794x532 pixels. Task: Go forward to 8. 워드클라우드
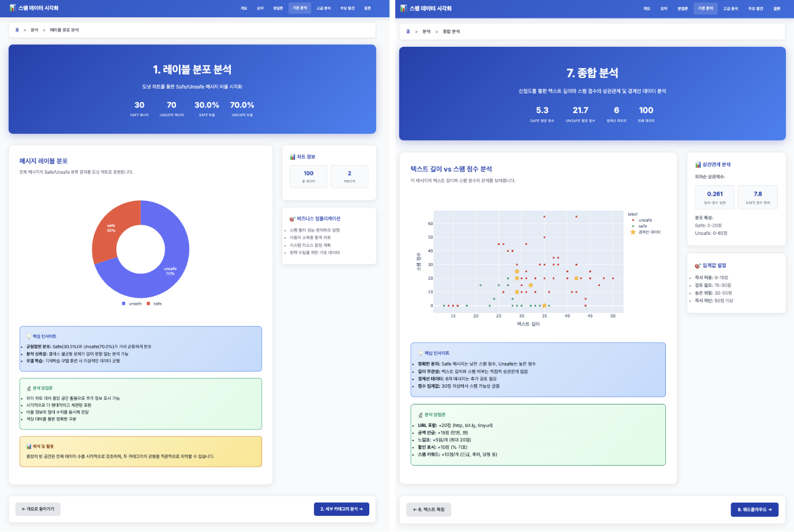(754, 509)
